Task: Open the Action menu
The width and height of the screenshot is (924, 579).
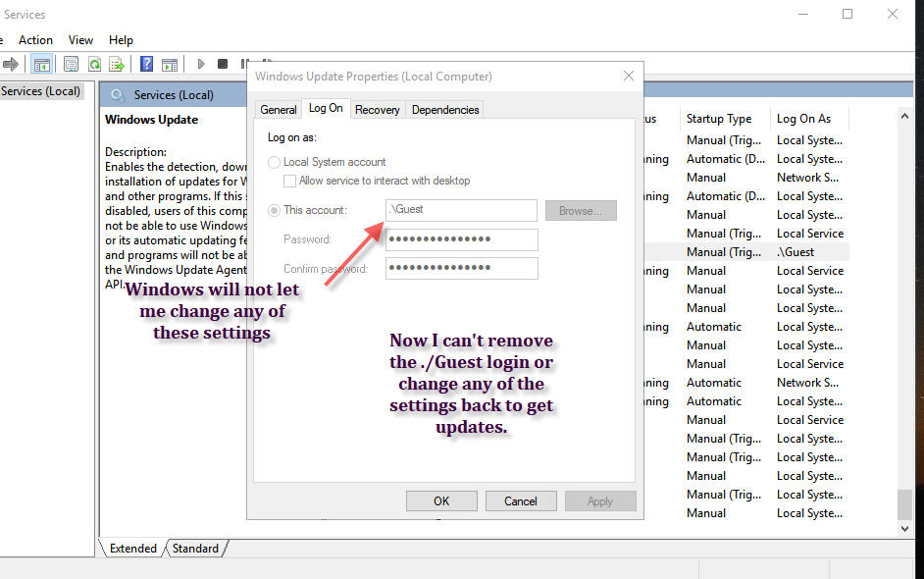Action: pyautogui.click(x=35, y=39)
